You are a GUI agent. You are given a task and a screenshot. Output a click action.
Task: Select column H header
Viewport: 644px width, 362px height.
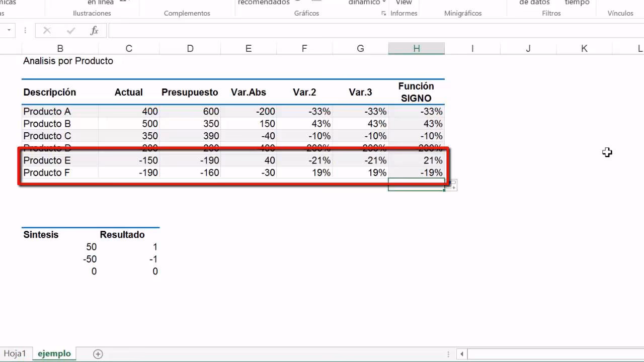coord(416,48)
